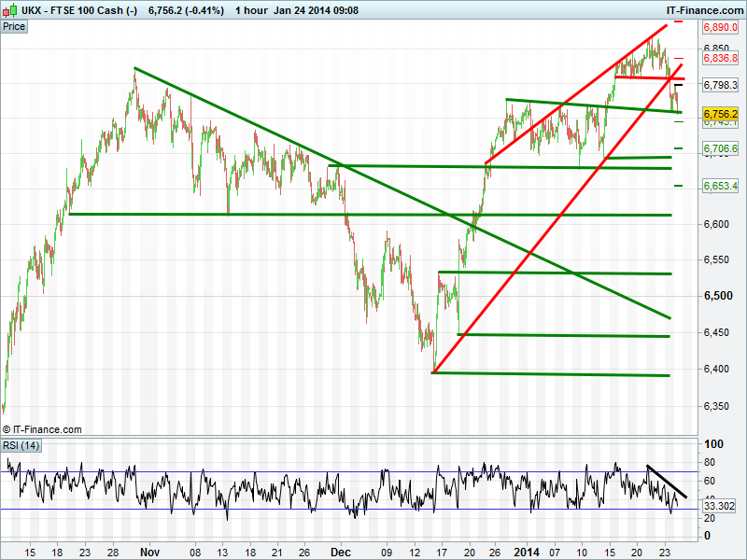This screenshot has width=747, height=560.
Task: Click the 6,350 price axis label
Action: click(x=716, y=406)
